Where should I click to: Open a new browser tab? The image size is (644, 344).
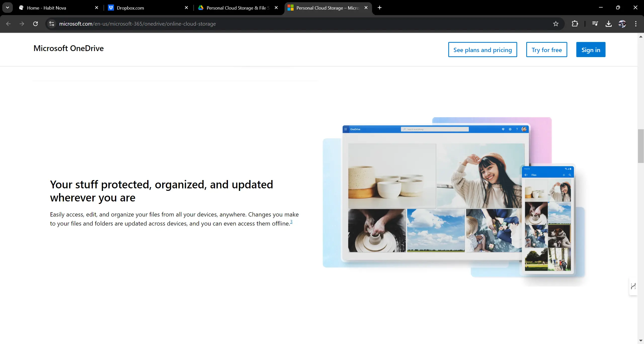pos(380,8)
